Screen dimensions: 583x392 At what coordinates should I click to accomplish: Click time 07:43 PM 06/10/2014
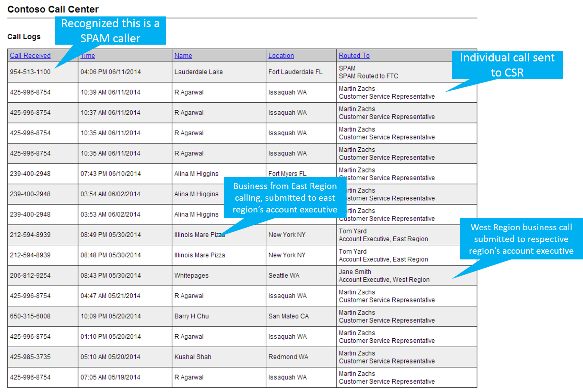(x=110, y=174)
